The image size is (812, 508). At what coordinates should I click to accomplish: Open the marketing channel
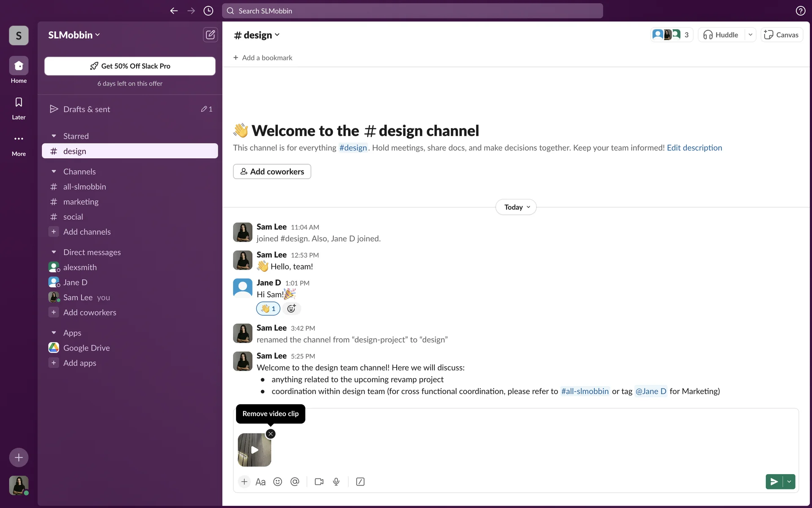(81, 202)
